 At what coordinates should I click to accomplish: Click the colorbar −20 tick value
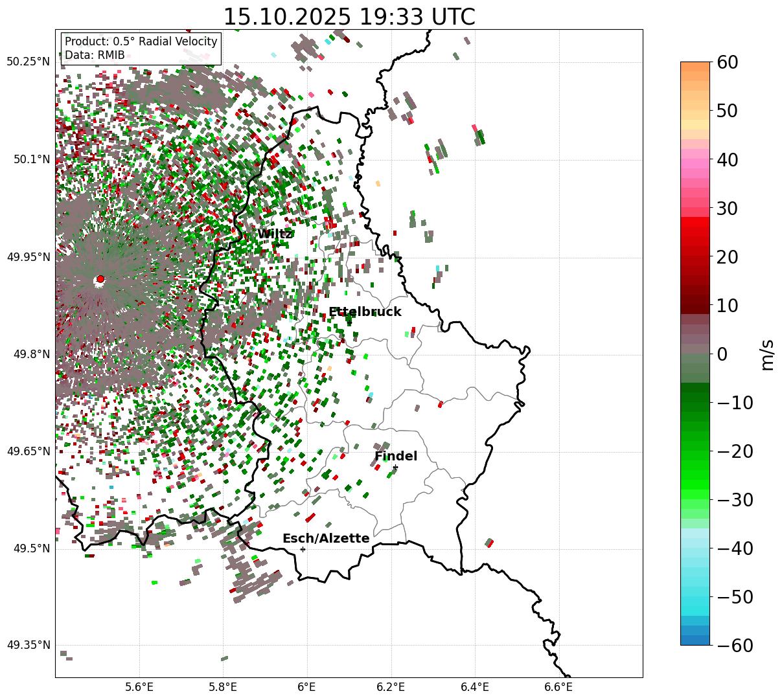coord(735,451)
